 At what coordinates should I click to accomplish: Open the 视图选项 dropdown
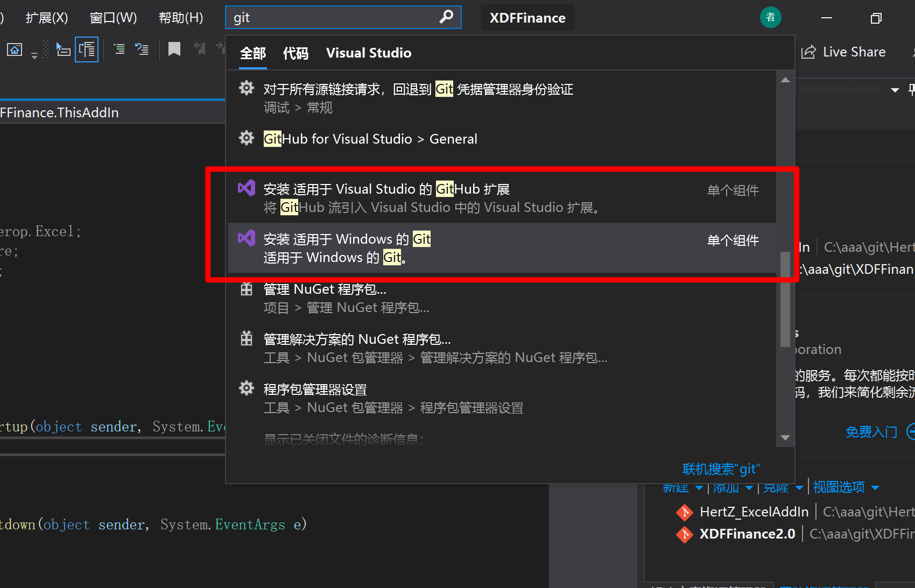(x=846, y=487)
